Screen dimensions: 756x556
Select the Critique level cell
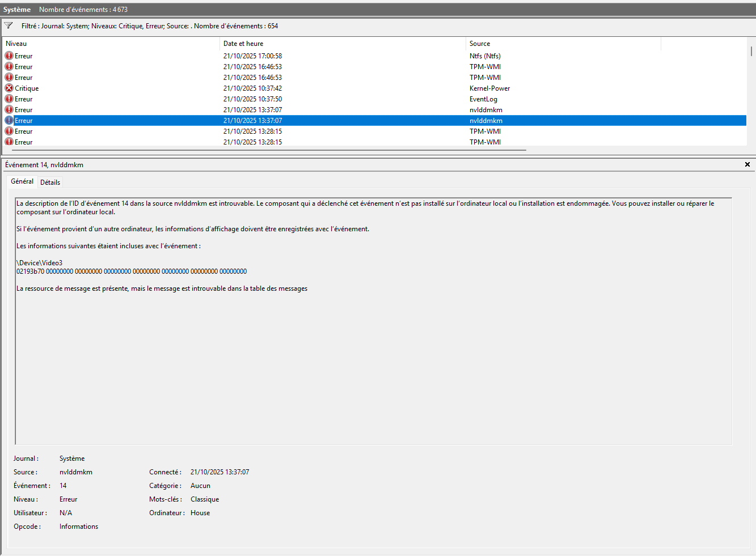click(27, 88)
